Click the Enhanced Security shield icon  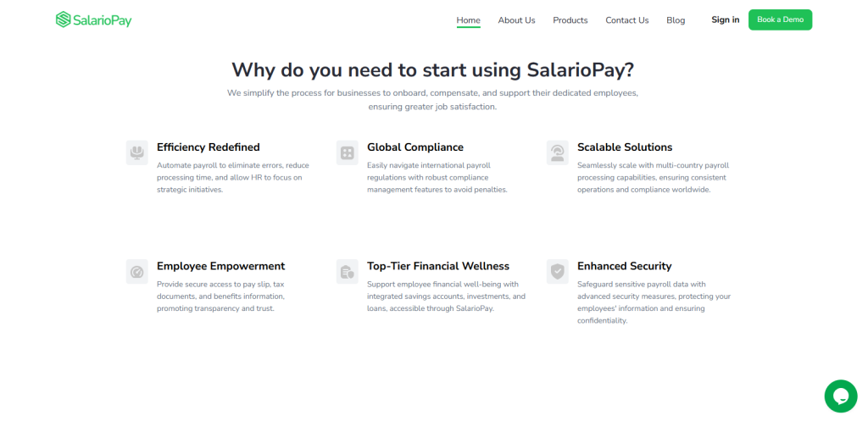[x=558, y=272]
